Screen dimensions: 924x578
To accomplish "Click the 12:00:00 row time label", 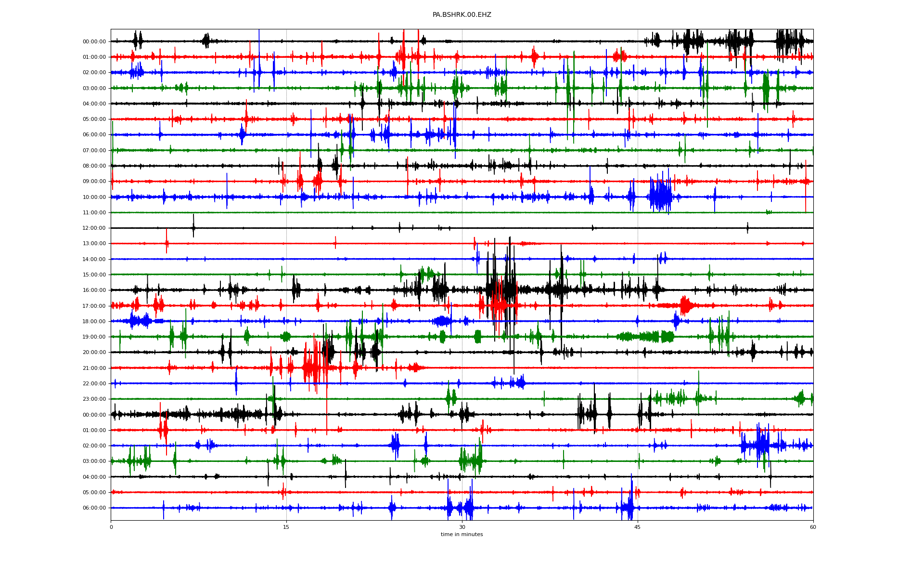I will click(x=94, y=228).
